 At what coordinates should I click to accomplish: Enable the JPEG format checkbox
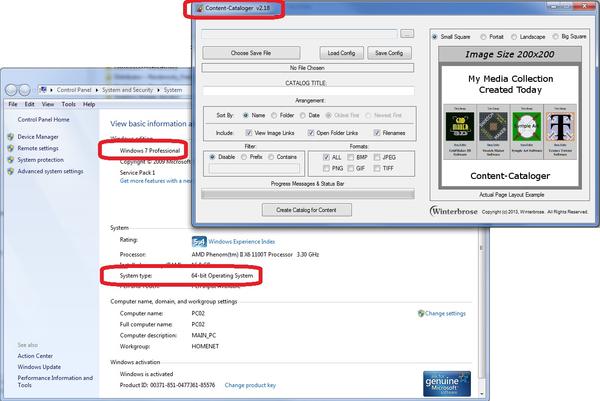[x=377, y=157]
